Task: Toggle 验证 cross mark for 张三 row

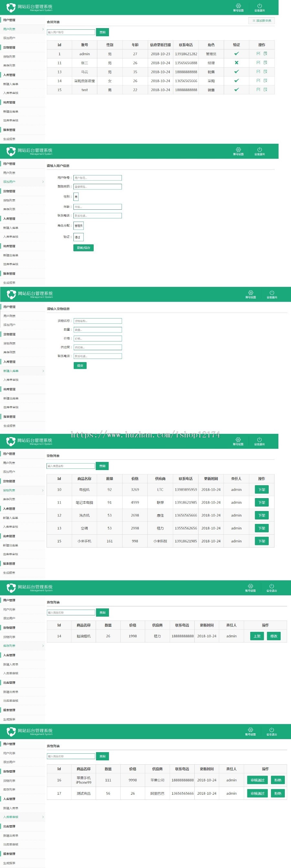Action: (x=236, y=63)
